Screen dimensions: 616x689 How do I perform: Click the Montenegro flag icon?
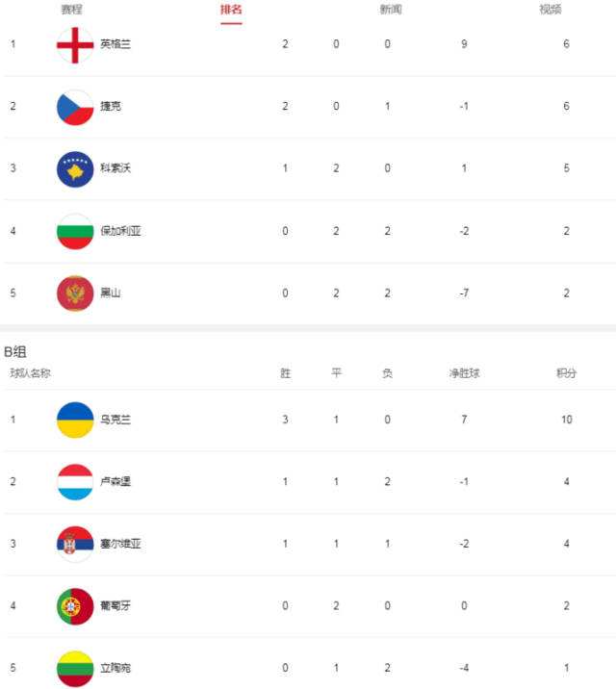tap(75, 293)
